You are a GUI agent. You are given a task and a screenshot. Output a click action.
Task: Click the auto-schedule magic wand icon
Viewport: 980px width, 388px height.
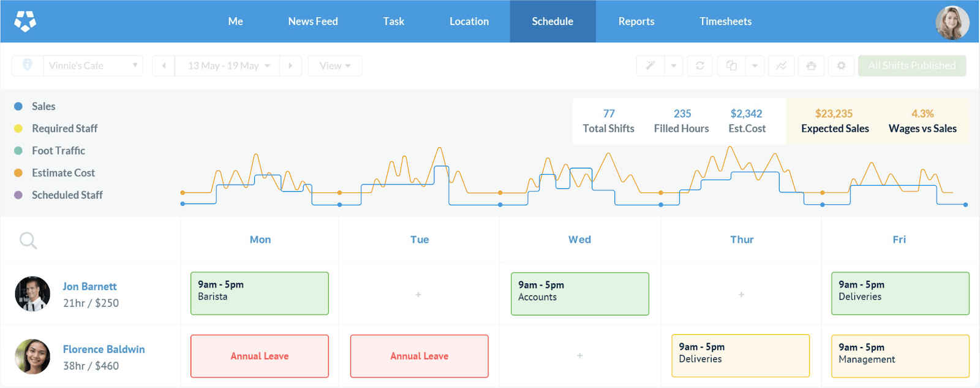click(650, 66)
